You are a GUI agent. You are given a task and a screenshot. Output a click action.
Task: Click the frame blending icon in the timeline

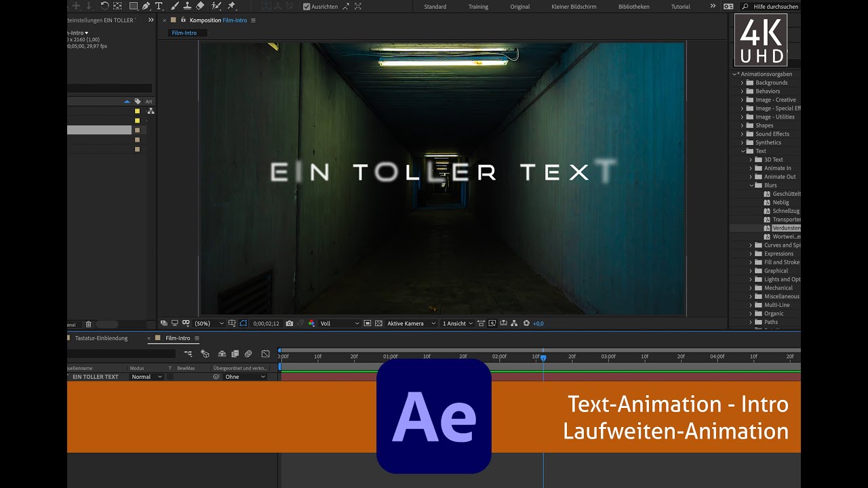[x=235, y=354]
